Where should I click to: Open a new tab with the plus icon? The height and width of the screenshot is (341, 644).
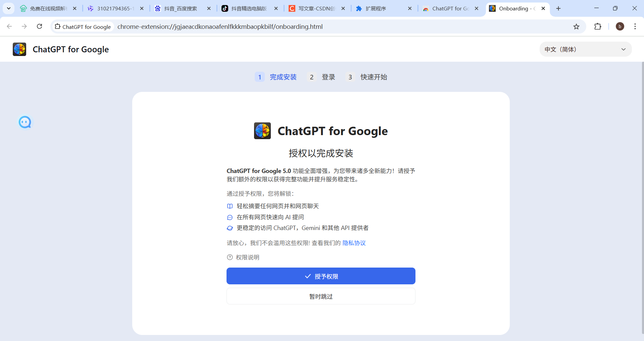pos(558,8)
